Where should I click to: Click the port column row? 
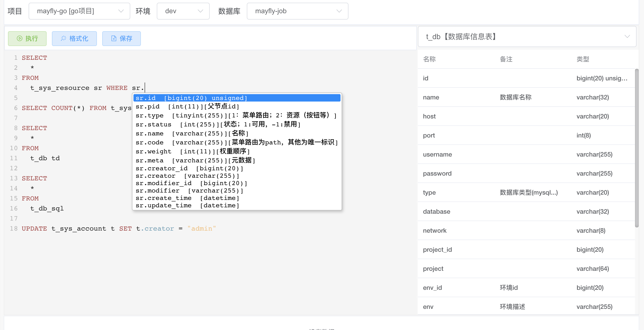526,135
